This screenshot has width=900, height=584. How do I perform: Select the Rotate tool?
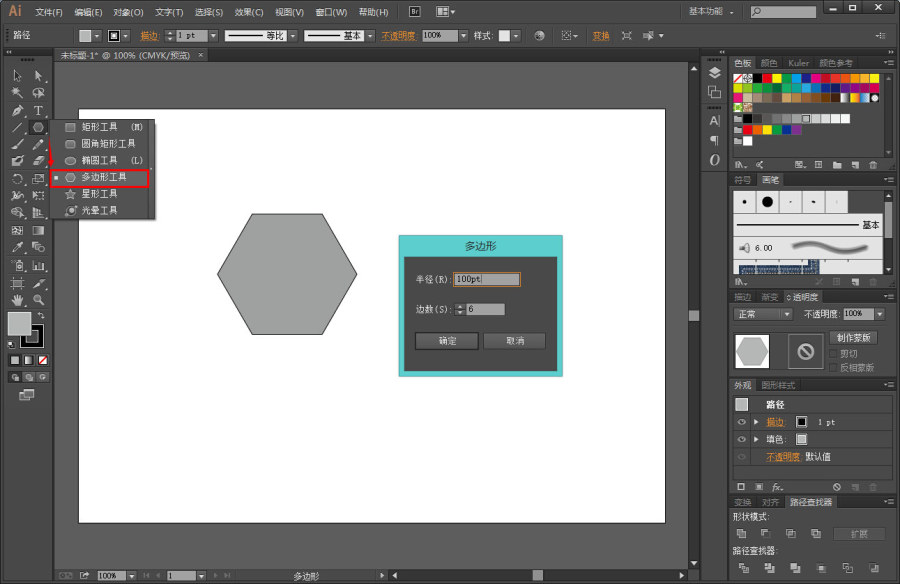click(x=17, y=179)
